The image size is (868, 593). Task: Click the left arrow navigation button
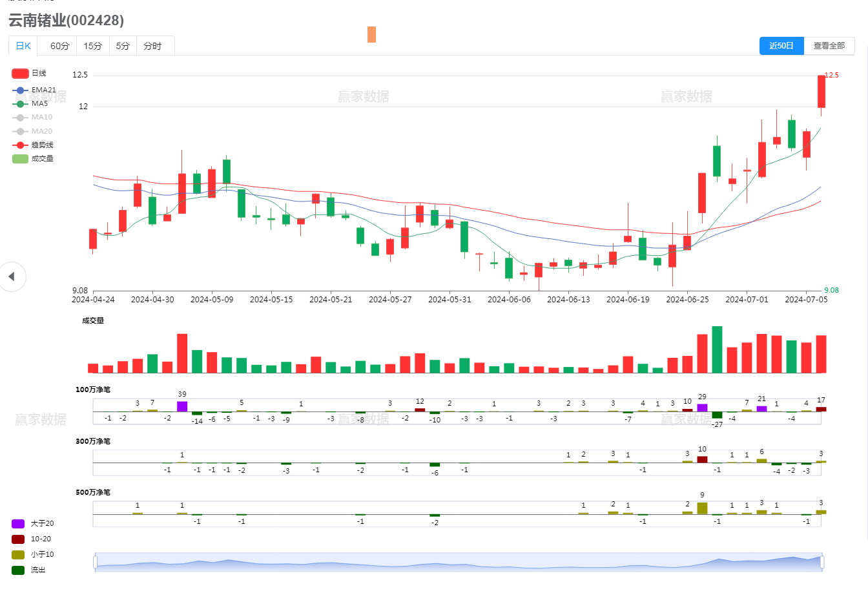[x=11, y=276]
